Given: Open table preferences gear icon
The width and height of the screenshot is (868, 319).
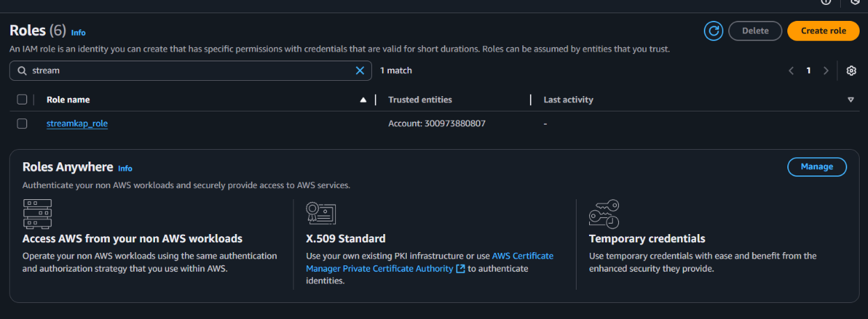Looking at the screenshot, I should [851, 70].
